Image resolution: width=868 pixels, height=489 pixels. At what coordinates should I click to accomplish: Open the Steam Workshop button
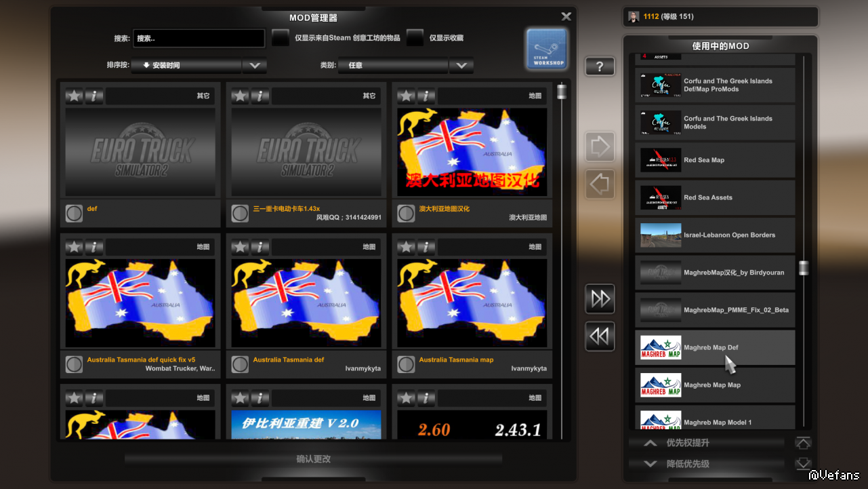click(546, 49)
